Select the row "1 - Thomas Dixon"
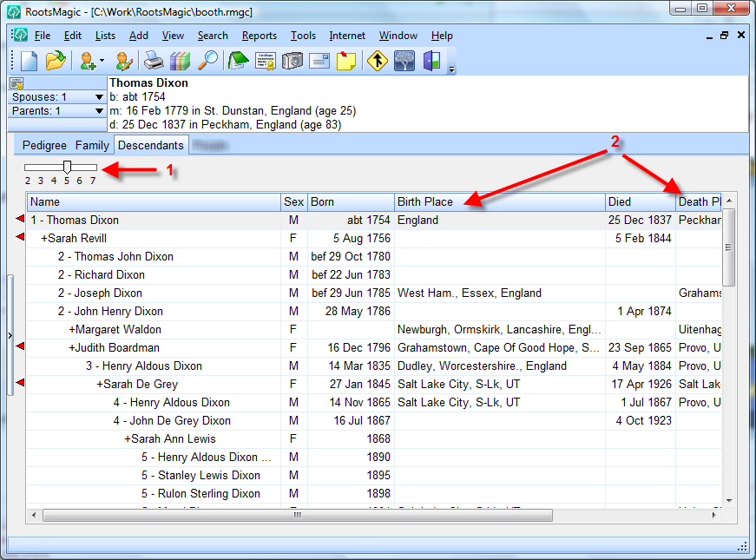Viewport: 756px width, 560px height. point(374,220)
